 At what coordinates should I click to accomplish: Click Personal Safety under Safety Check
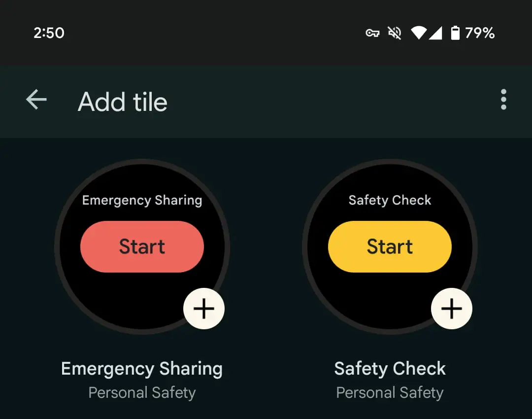point(390,393)
